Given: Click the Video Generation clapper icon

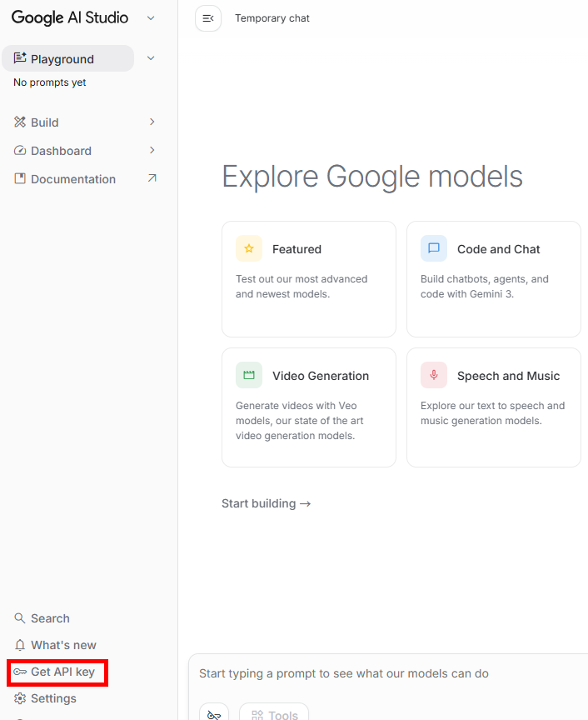Looking at the screenshot, I should 249,375.
